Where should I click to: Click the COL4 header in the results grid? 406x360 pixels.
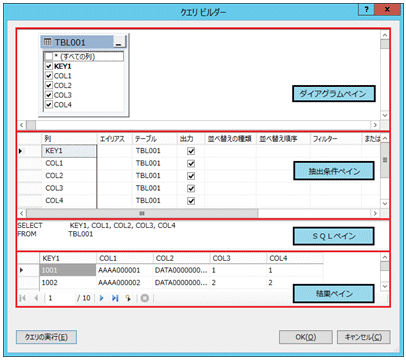click(x=294, y=258)
